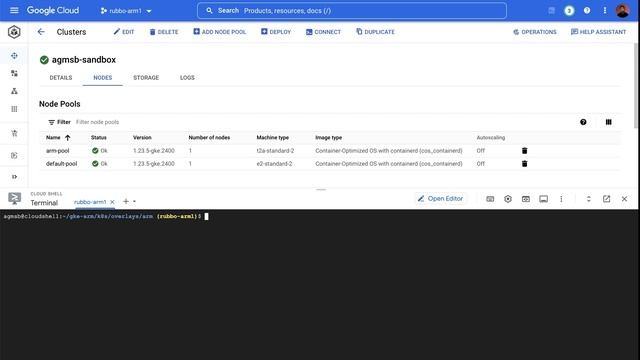Image resolution: width=640 pixels, height=360 pixels.
Task: Open the user account avatar
Action: point(622,11)
